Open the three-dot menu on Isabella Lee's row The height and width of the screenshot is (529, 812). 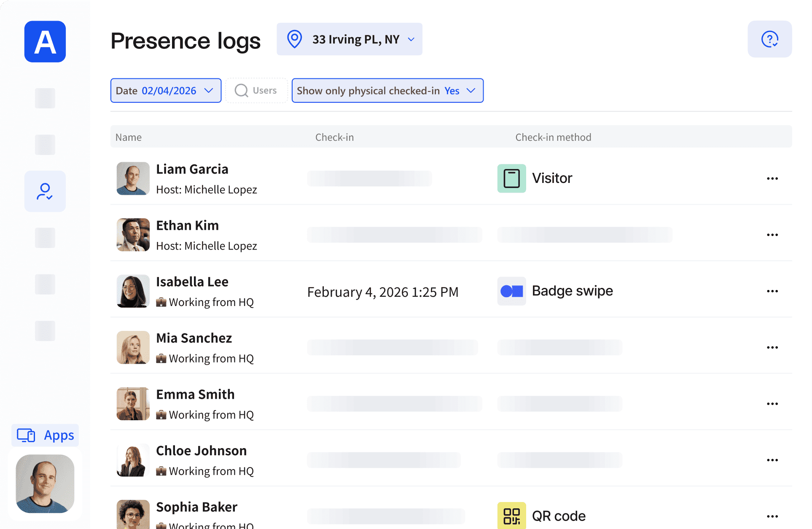point(772,291)
